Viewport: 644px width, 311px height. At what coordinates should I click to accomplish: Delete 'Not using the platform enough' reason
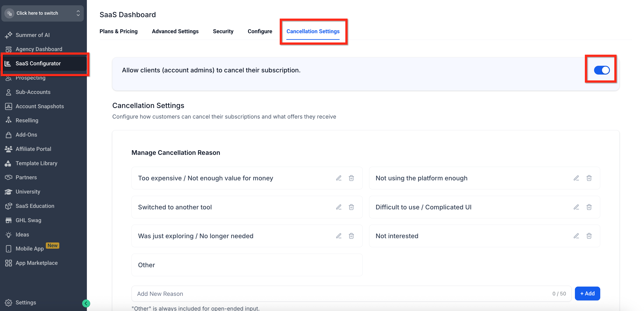pyautogui.click(x=589, y=178)
